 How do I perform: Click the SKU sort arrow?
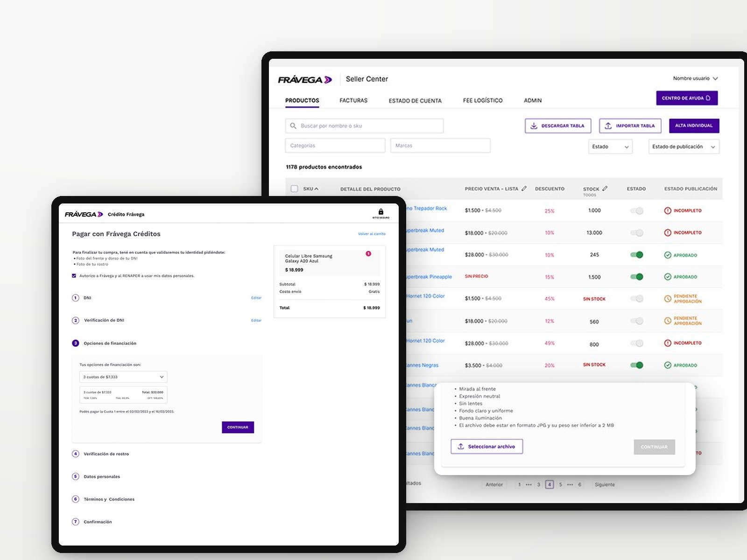click(x=316, y=189)
